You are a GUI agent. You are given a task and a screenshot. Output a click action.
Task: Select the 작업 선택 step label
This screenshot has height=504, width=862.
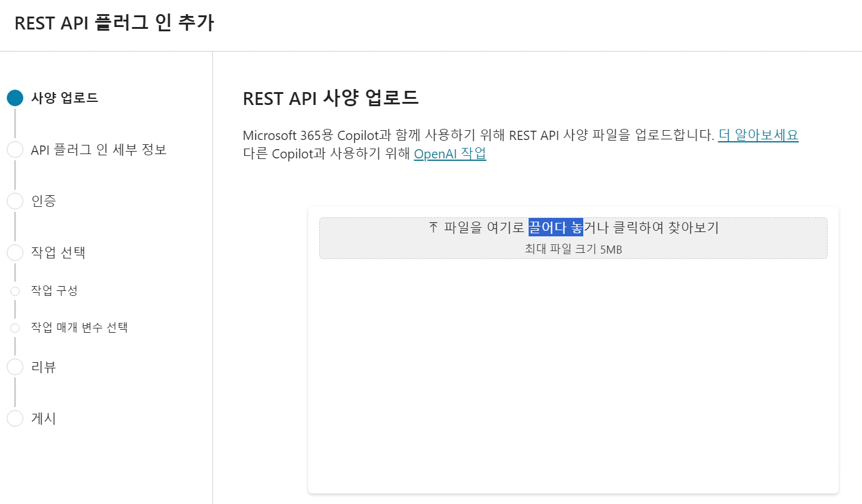[x=58, y=252]
